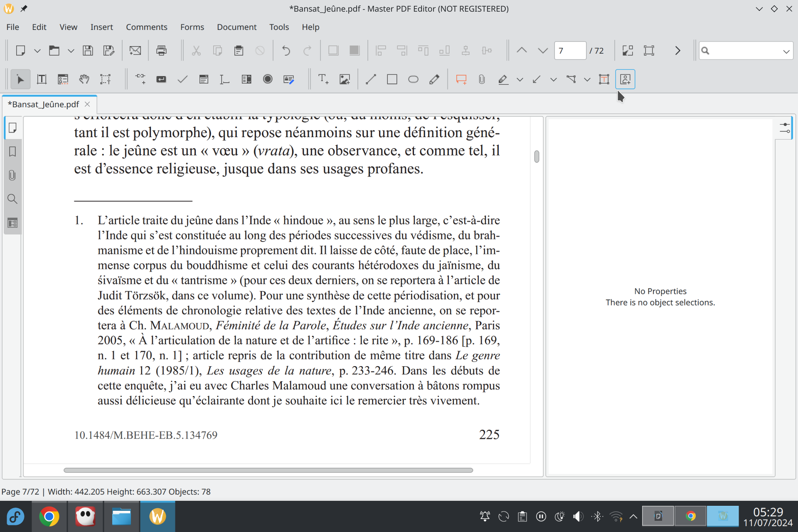Open the Comments menu

(x=146, y=27)
